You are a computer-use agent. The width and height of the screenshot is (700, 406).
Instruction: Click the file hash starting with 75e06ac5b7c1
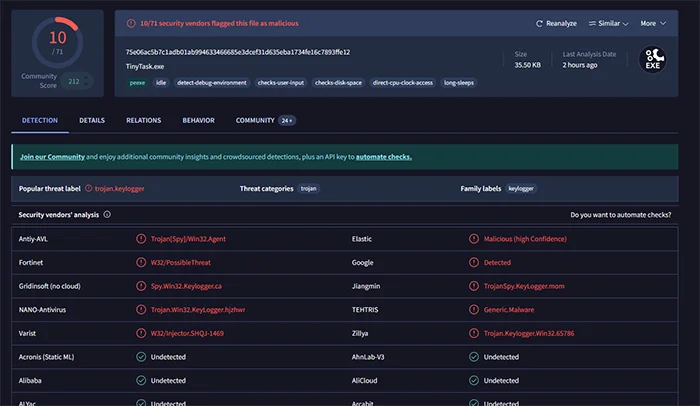tap(238, 52)
